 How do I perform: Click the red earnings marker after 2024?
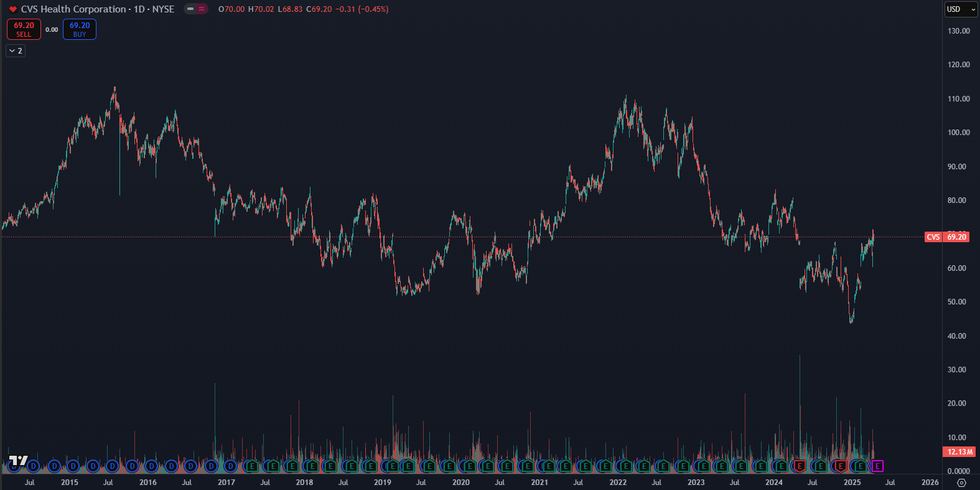pyautogui.click(x=799, y=466)
